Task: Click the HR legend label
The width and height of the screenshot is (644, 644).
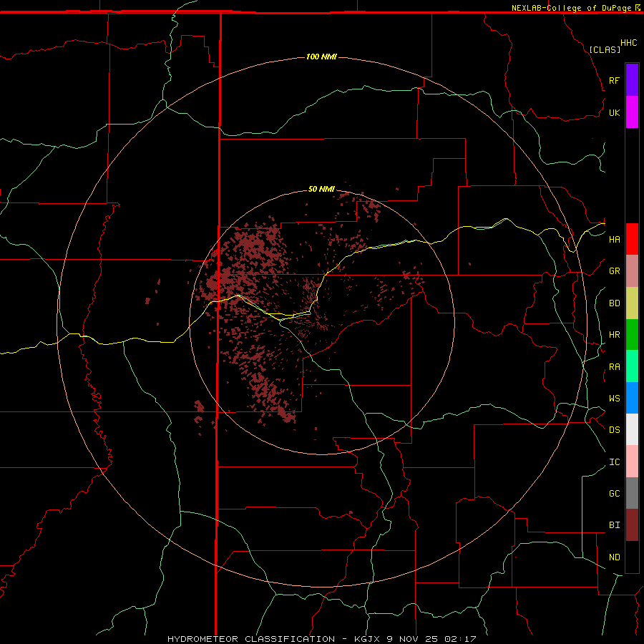Action: point(614,335)
